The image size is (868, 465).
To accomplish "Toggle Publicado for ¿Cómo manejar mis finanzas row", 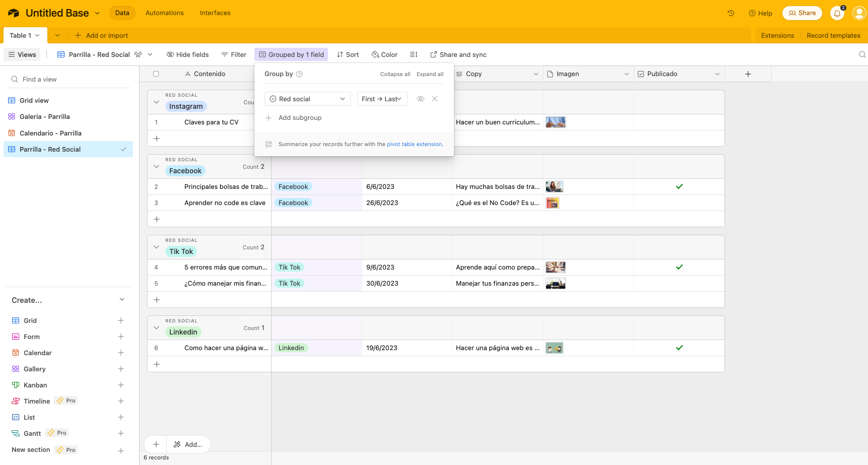I will pyautogui.click(x=680, y=284).
